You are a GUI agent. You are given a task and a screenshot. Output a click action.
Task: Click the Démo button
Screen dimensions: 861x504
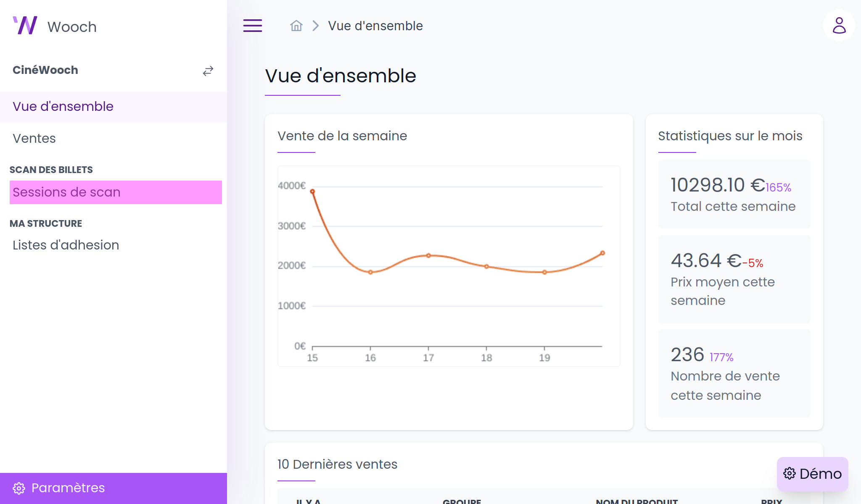tap(812, 474)
